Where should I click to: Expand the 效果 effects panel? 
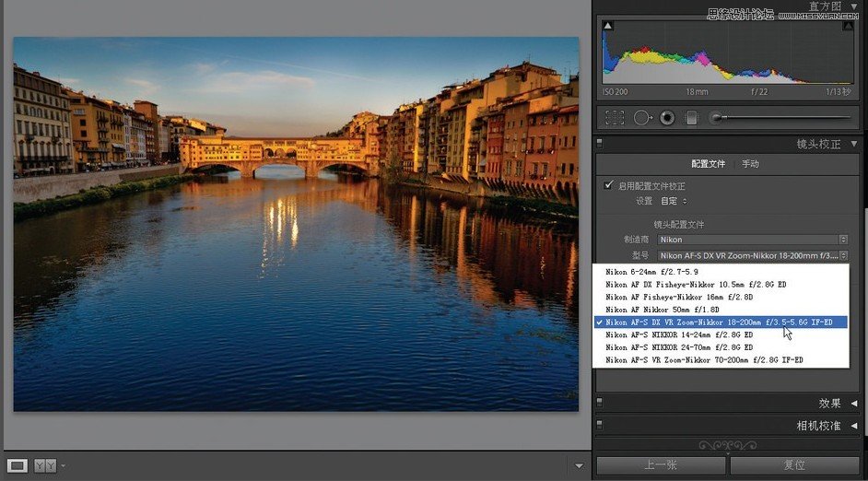coord(854,404)
